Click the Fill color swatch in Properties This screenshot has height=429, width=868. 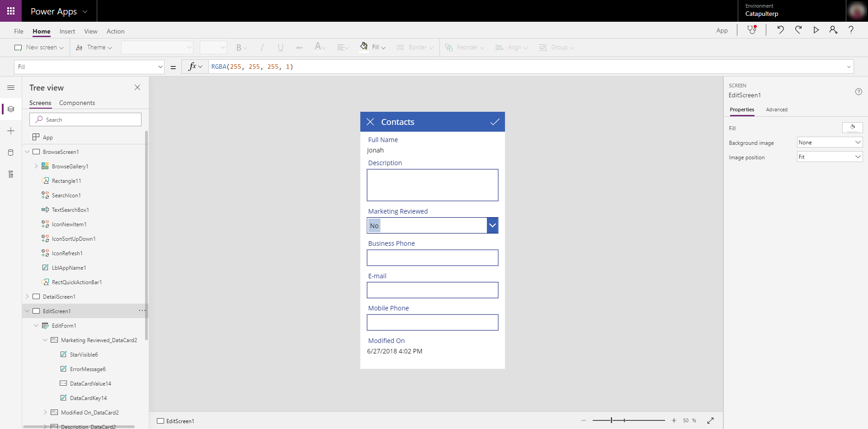pyautogui.click(x=853, y=128)
